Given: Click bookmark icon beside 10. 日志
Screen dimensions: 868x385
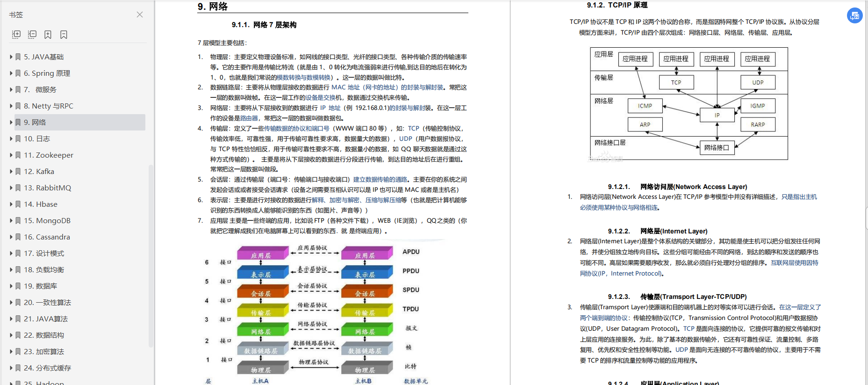Looking at the screenshot, I should (x=18, y=138).
